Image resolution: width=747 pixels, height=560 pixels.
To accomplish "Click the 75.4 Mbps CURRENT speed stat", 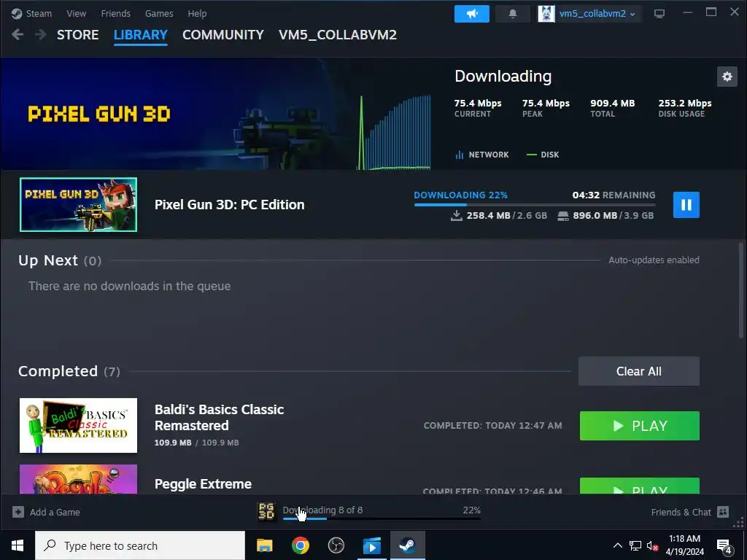I will (x=478, y=108).
